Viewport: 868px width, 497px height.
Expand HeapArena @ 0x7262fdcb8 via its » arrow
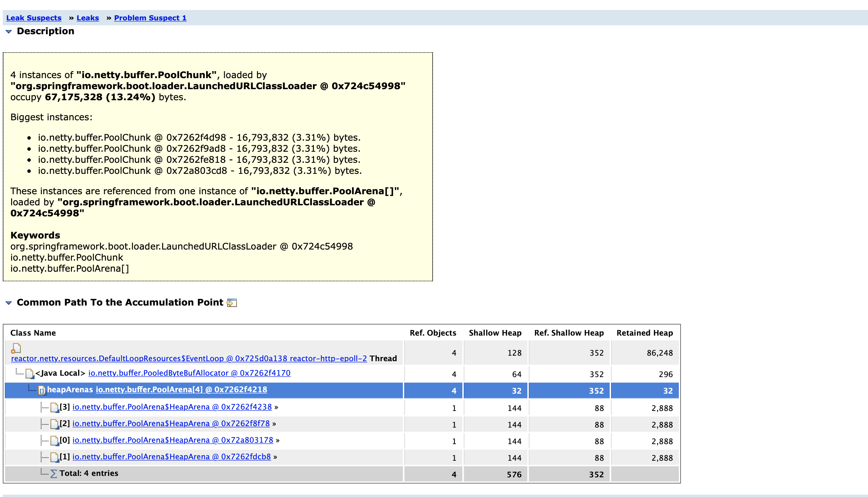click(x=275, y=457)
